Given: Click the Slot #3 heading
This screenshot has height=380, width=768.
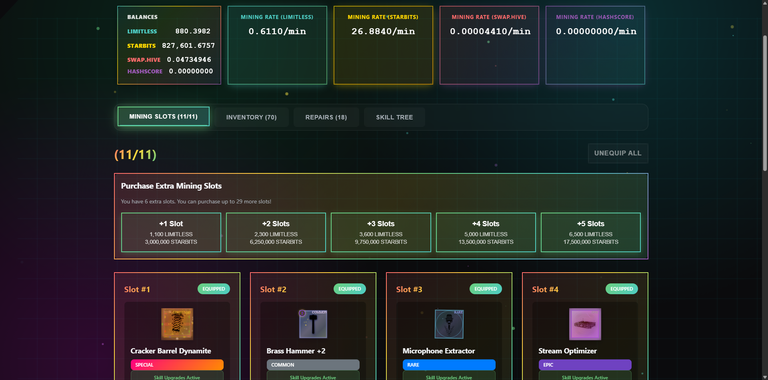Looking at the screenshot, I should tap(409, 289).
